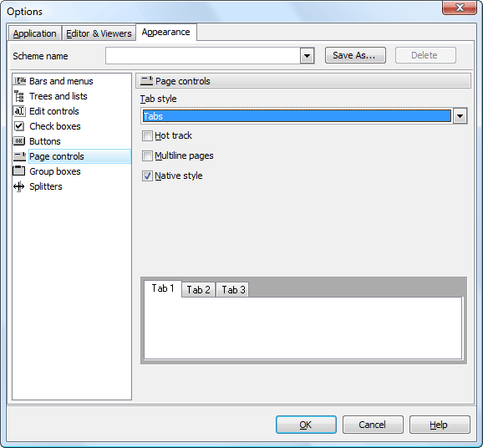Open the Editor & Viewers tab

coord(99,33)
